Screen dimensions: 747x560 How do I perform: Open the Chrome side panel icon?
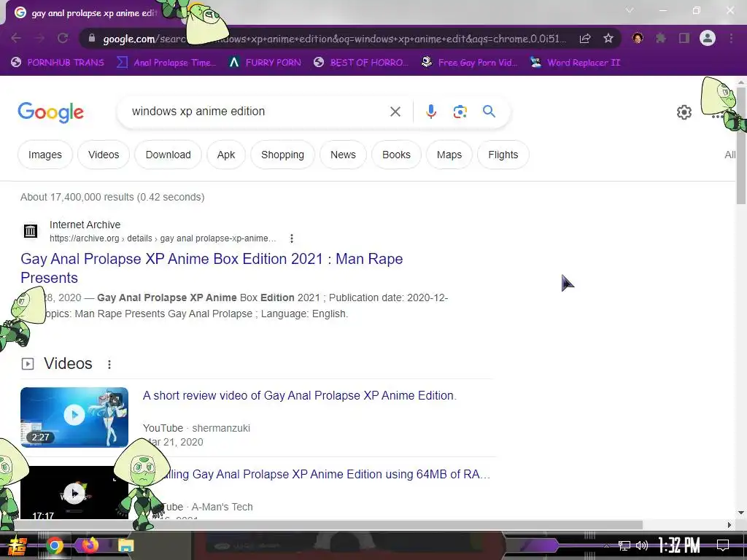click(x=684, y=38)
